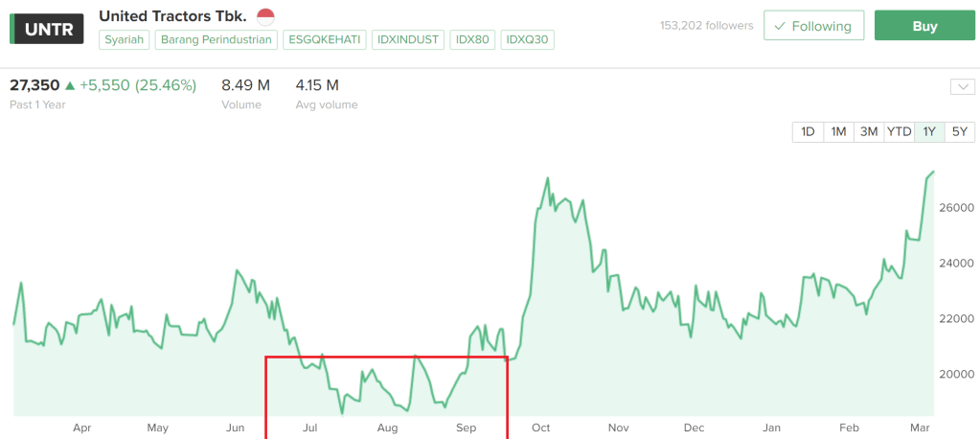Click the green price-up triangle indicator

[x=69, y=85]
